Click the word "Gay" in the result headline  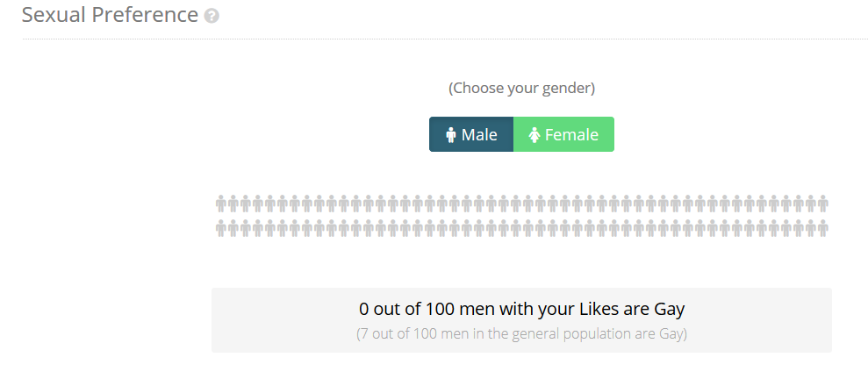pyautogui.click(x=669, y=310)
